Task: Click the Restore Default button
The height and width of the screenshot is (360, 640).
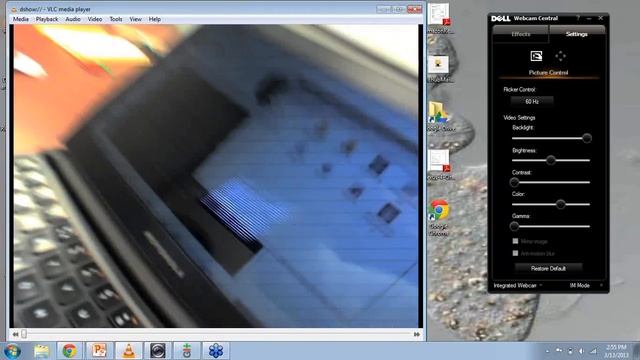Action: click(548, 269)
